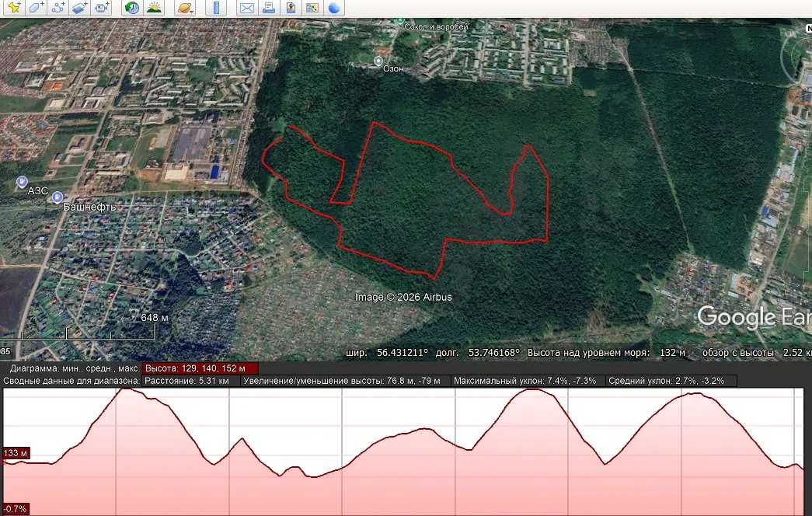Select the Сокол и воробей place marker
Image resolution: width=812 pixels, height=516 pixels.
click(x=399, y=21)
